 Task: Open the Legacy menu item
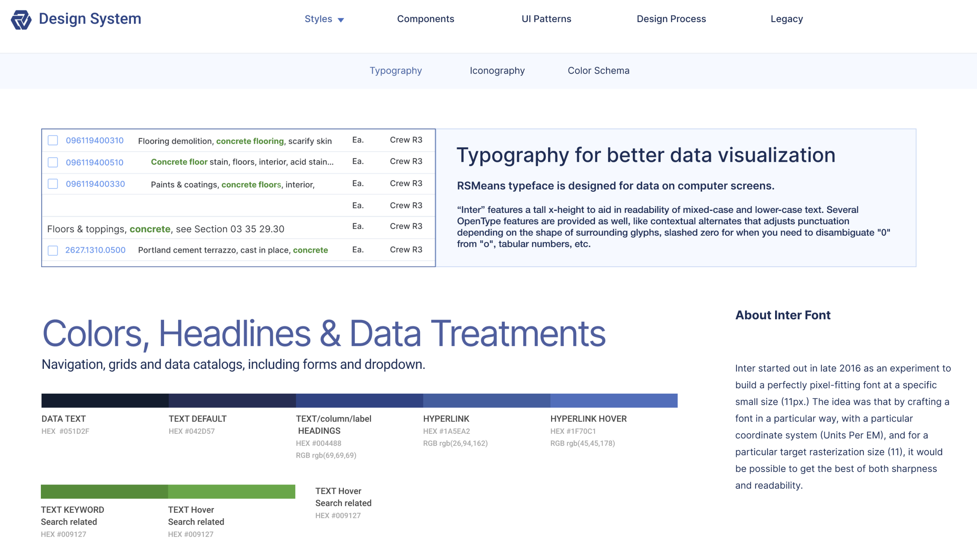786,19
